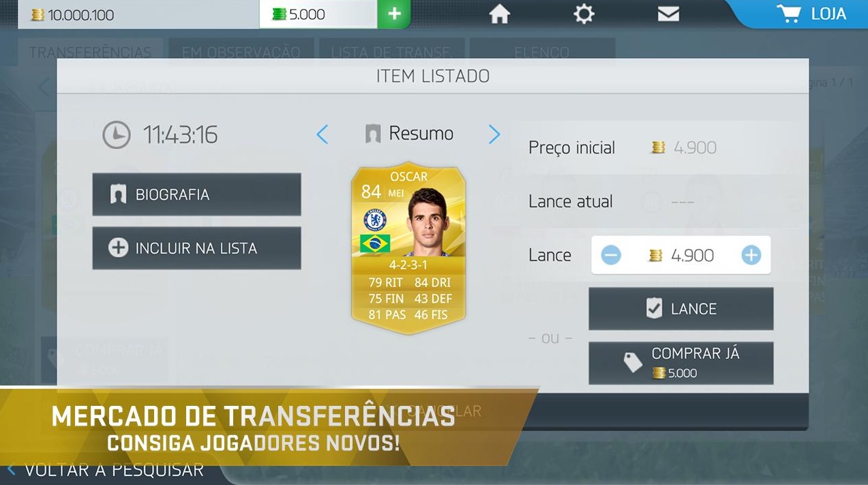
Task: Open Oscar's BIOGRAFIA
Action: (x=196, y=194)
